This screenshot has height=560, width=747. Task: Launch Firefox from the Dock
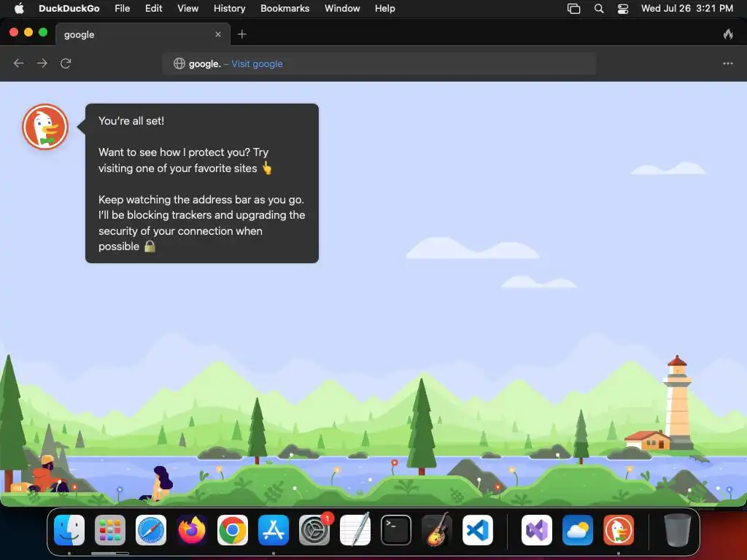192,530
